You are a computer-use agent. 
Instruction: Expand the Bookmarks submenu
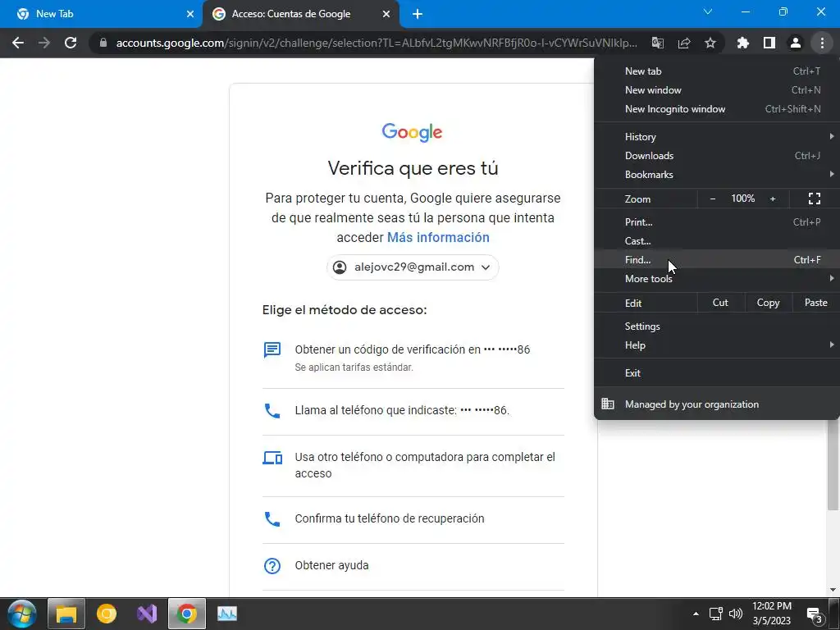point(717,174)
